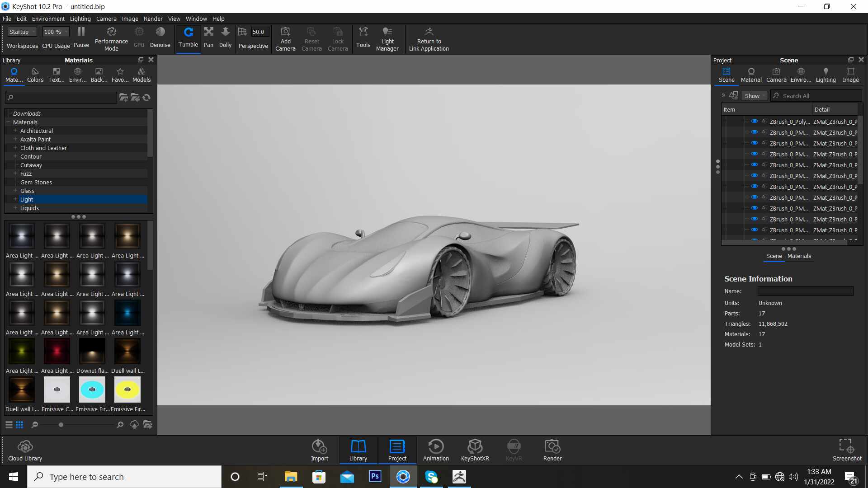Toggle Denoise in the toolbar
This screenshot has width=868, height=488.
click(160, 37)
